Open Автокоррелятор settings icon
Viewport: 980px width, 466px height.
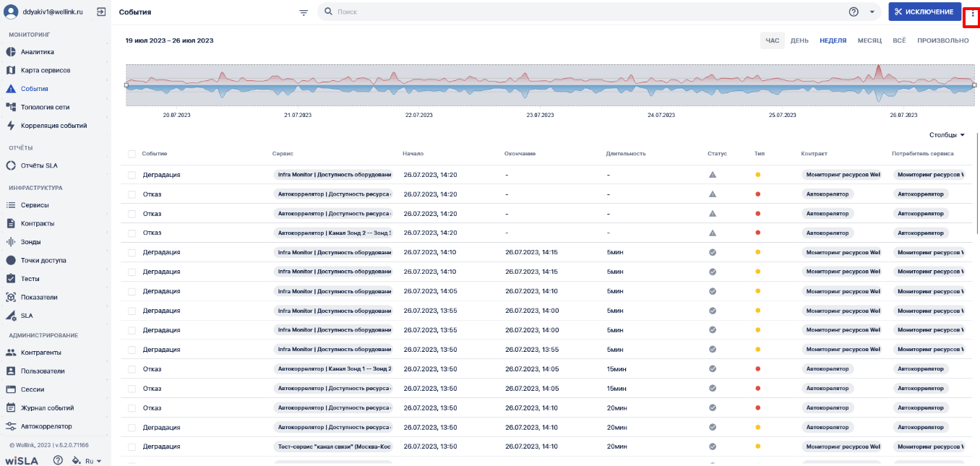click(x=11, y=426)
